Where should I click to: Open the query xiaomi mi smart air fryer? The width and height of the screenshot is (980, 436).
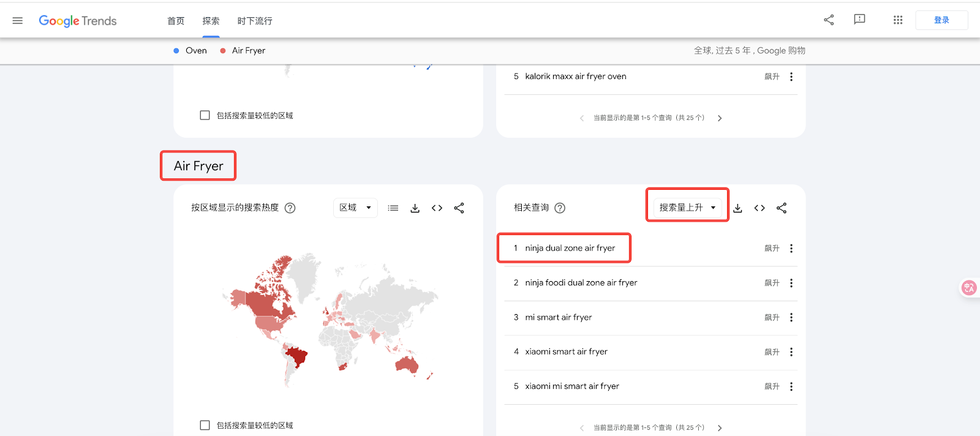click(572, 386)
